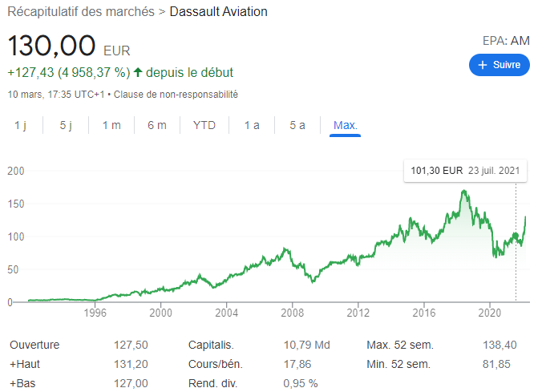Select the 1 m range tab
Image resolution: width=546 pixels, height=392 pixels.
pyautogui.click(x=111, y=125)
